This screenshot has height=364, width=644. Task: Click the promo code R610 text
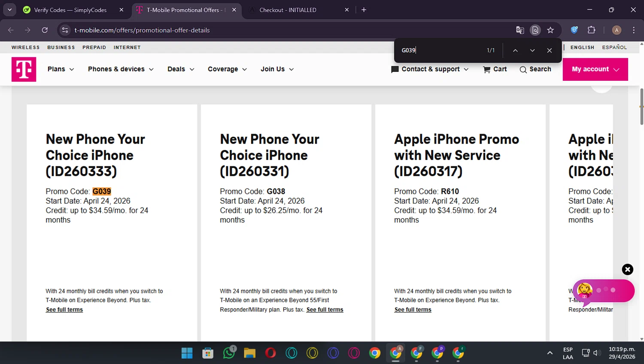pyautogui.click(x=450, y=191)
